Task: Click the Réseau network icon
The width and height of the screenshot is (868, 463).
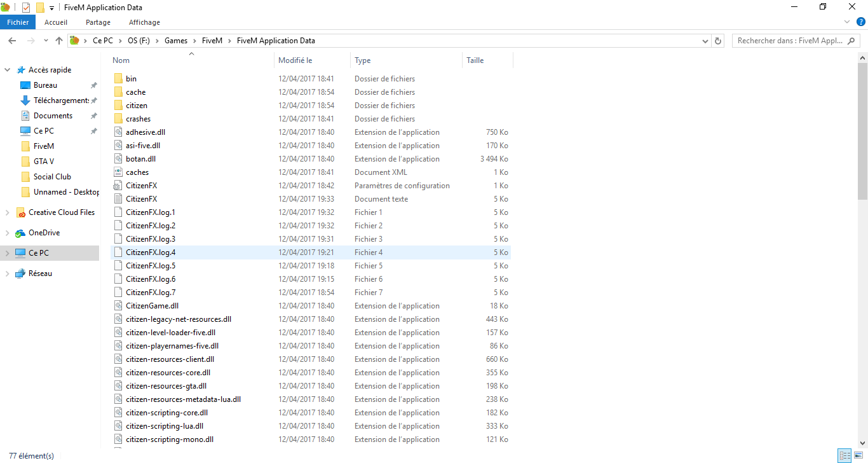Action: click(21, 273)
